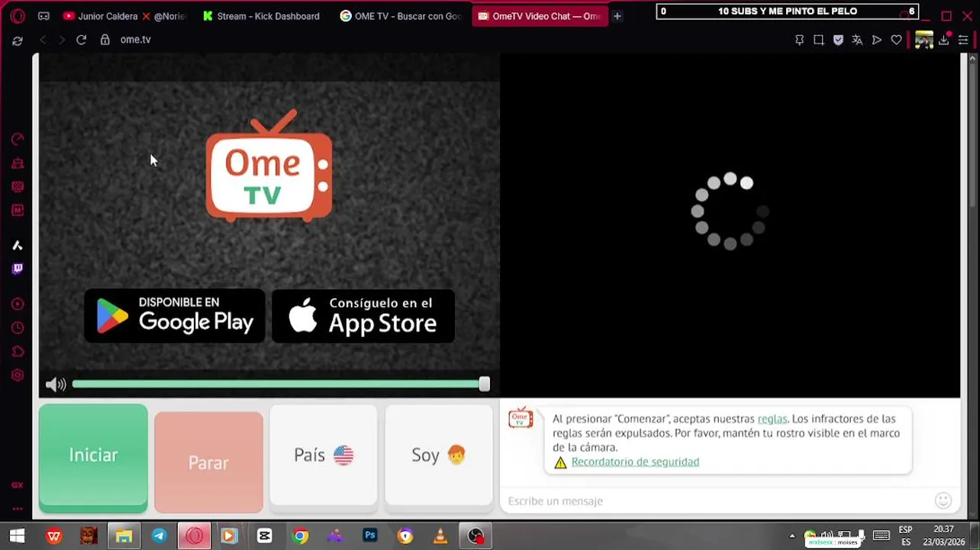Open VLC media player from the taskbar

440,536
